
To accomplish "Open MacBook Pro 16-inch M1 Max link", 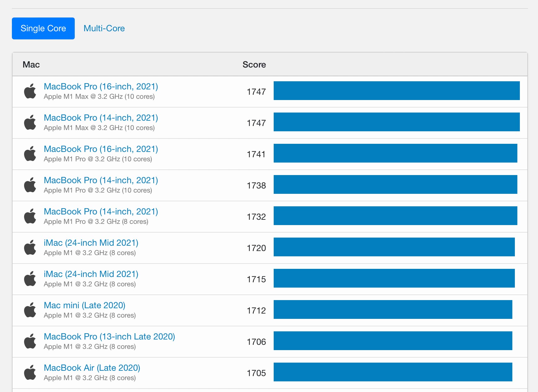I will 101,87.
